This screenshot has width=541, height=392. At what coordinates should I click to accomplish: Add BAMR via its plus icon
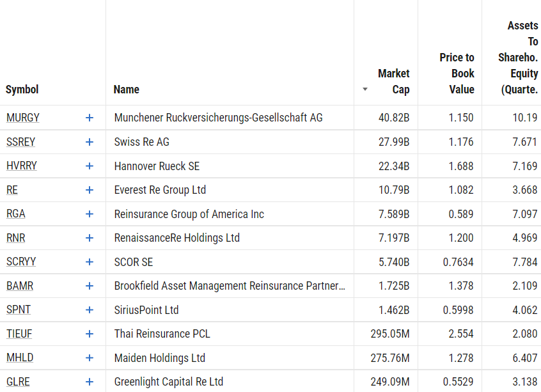pyautogui.click(x=90, y=286)
